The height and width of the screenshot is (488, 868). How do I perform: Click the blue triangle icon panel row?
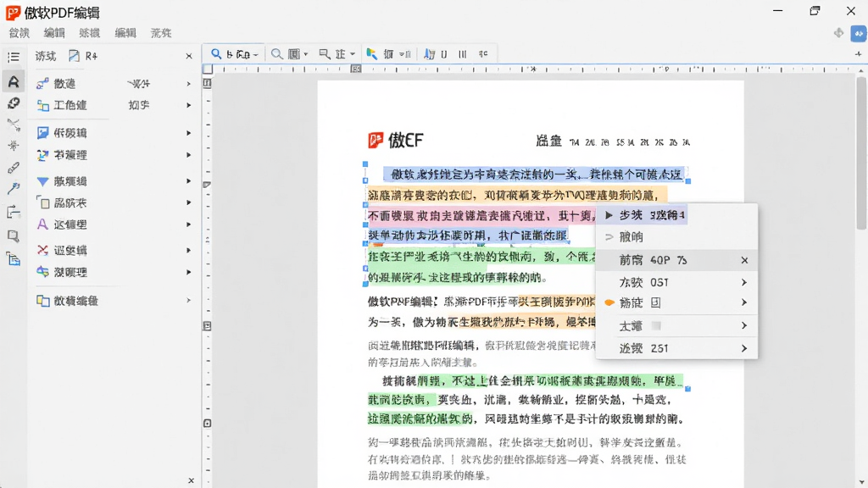[42, 181]
